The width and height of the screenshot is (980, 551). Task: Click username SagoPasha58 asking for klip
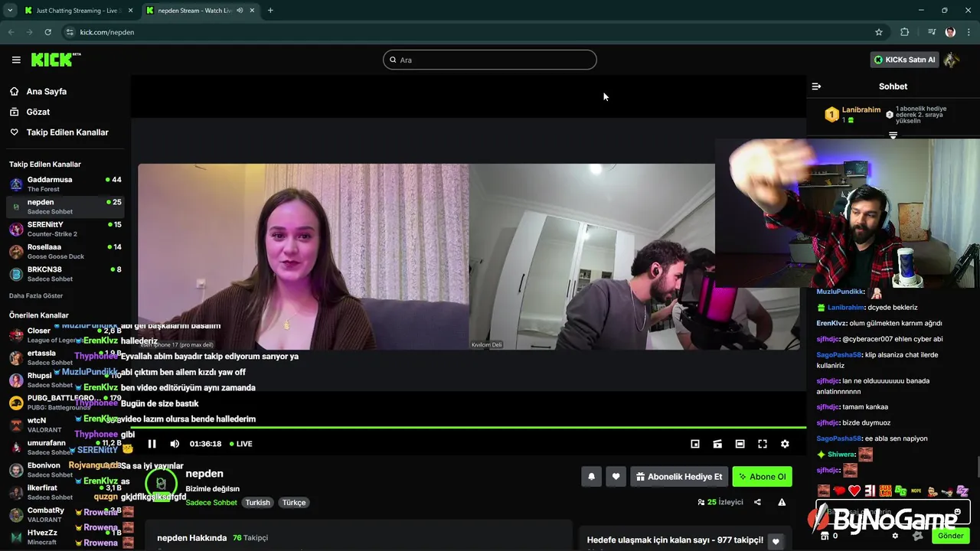click(838, 355)
